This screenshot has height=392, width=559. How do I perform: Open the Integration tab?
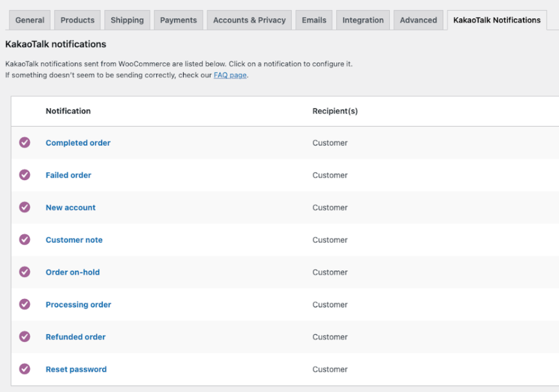point(363,20)
